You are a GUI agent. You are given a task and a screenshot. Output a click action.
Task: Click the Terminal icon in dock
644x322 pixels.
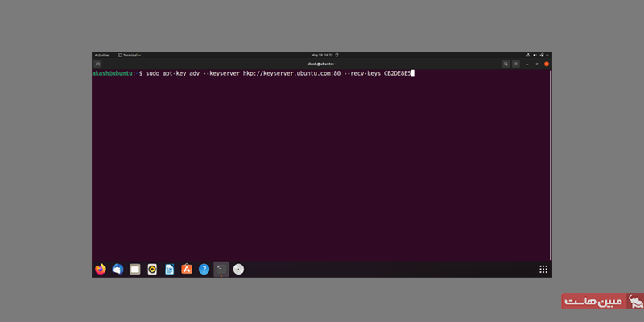(x=221, y=269)
